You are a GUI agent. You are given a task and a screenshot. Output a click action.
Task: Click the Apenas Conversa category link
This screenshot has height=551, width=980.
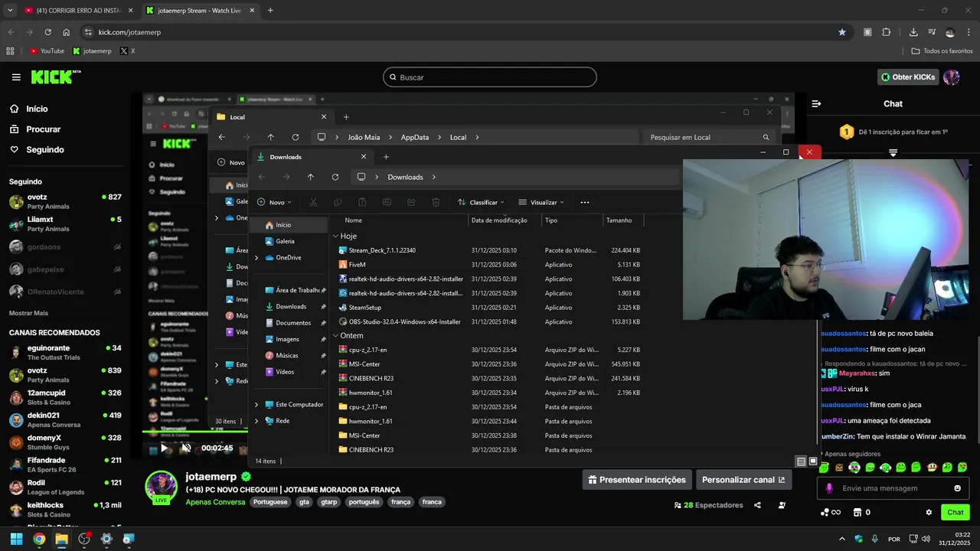(216, 502)
